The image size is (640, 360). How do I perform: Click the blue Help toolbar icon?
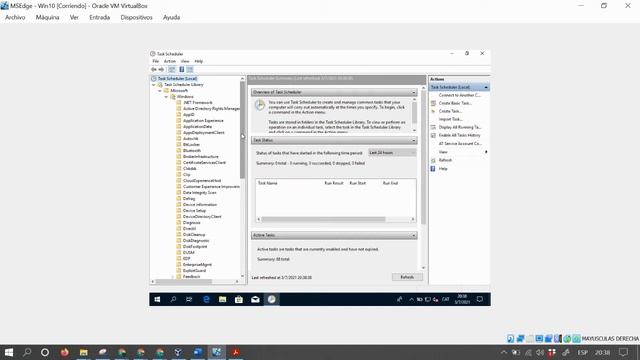coord(182,69)
